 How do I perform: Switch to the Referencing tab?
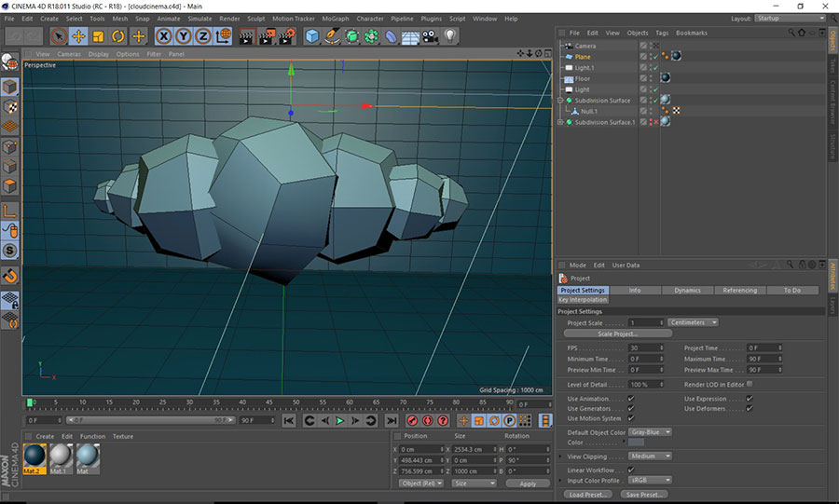click(x=739, y=291)
